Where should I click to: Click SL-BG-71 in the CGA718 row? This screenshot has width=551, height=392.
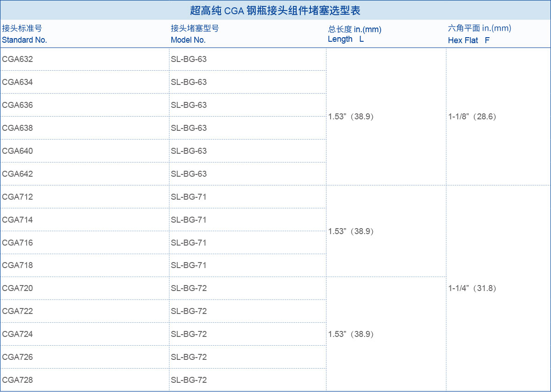point(189,265)
